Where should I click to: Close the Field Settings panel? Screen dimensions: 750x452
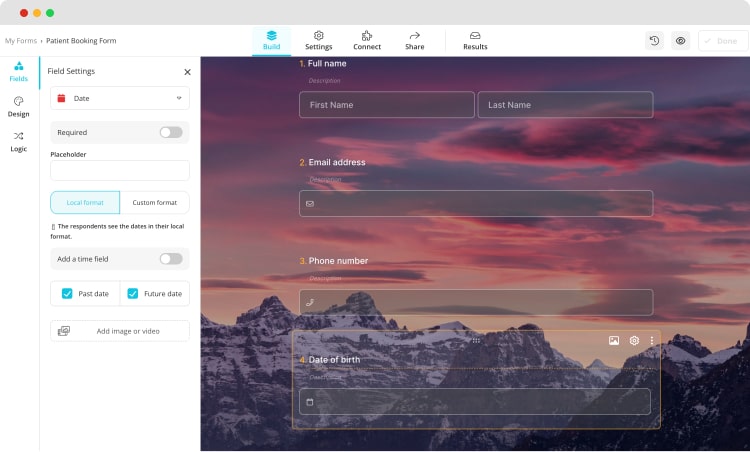click(187, 72)
